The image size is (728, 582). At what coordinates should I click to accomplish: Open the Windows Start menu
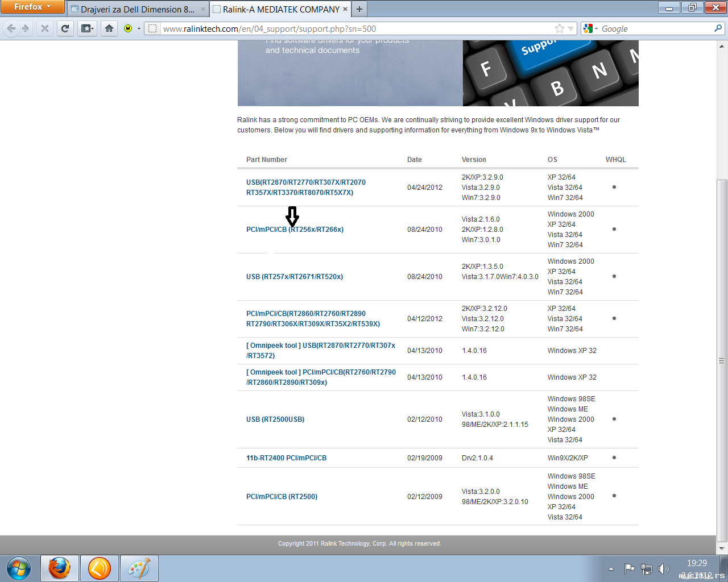(x=19, y=568)
